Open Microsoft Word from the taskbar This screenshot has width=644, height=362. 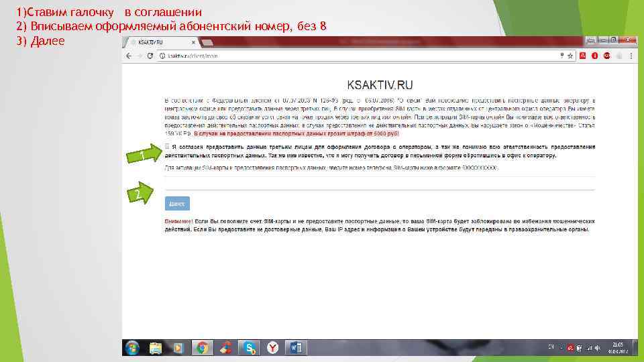[296, 348]
